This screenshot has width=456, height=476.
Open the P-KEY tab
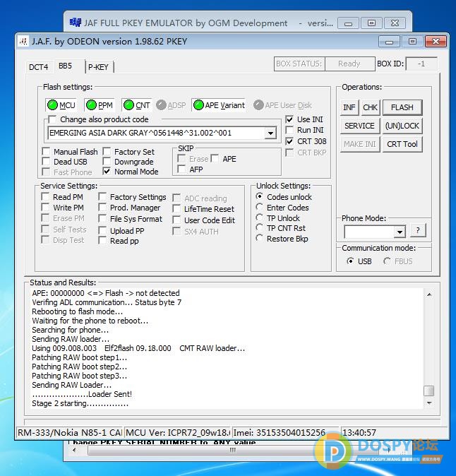[98, 67]
